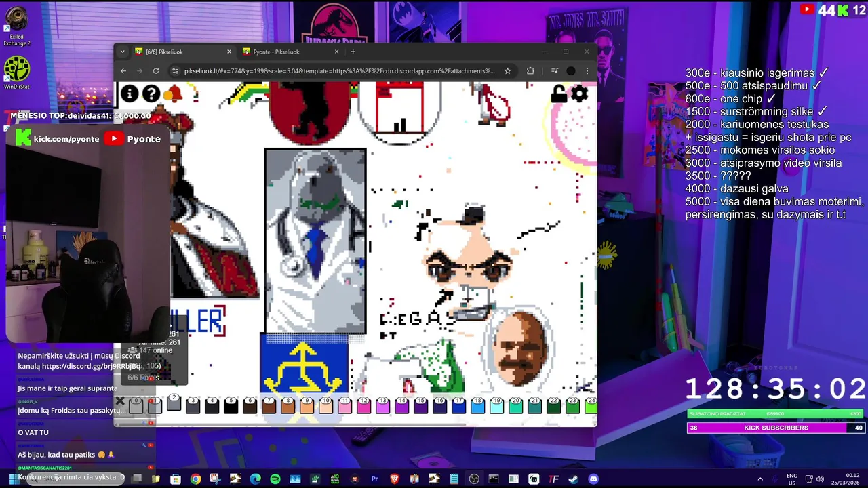Close the [6/6] Pikseliuok tab
The height and width of the screenshot is (488, 868).
point(229,52)
